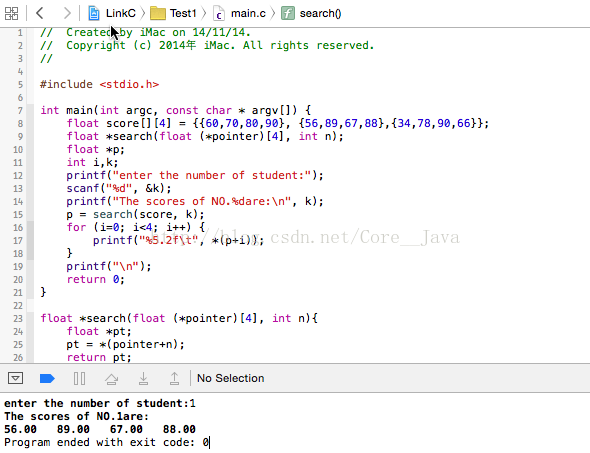Hide the debug area with toggle button
Image resolution: width=590 pixels, height=453 pixels.
(15, 378)
